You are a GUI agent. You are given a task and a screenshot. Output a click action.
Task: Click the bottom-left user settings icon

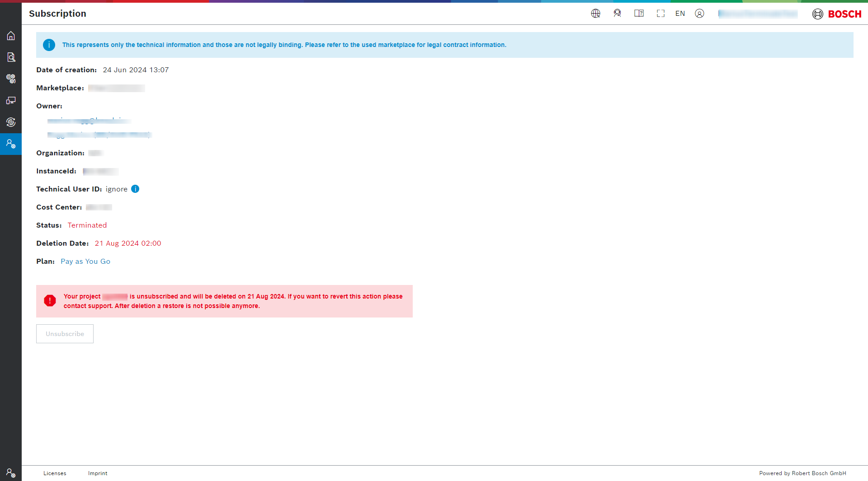point(11,473)
